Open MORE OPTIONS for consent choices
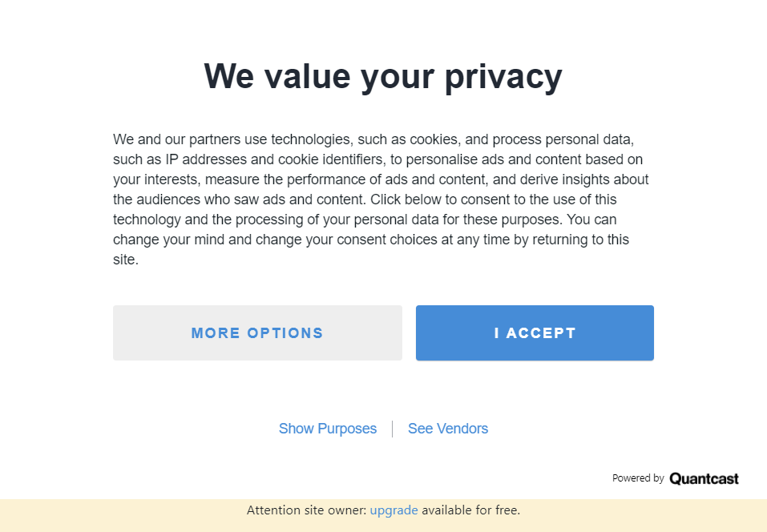This screenshot has width=767, height=532. coord(257,333)
